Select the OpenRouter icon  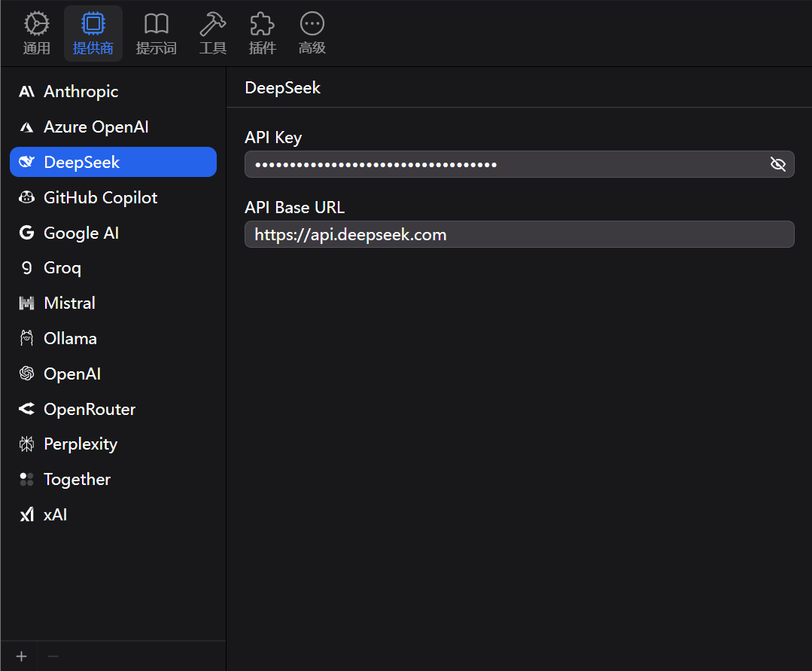point(26,409)
